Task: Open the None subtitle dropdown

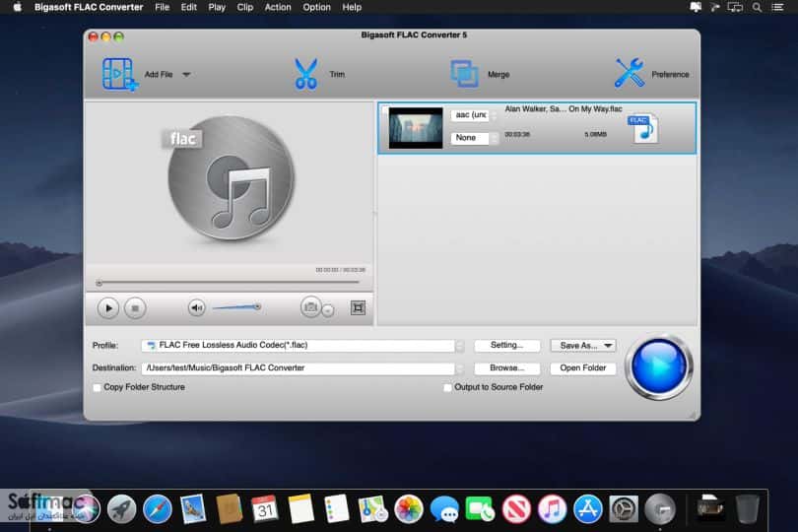Action: [474, 138]
